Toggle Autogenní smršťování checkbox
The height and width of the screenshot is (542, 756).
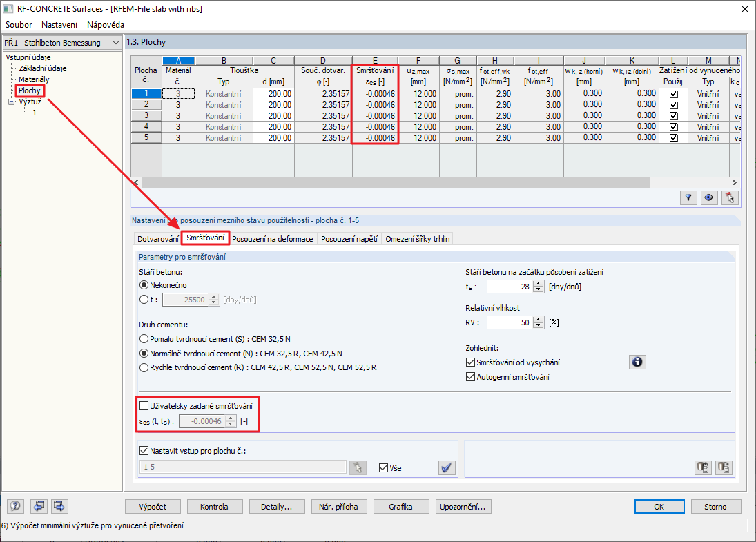[x=471, y=376]
